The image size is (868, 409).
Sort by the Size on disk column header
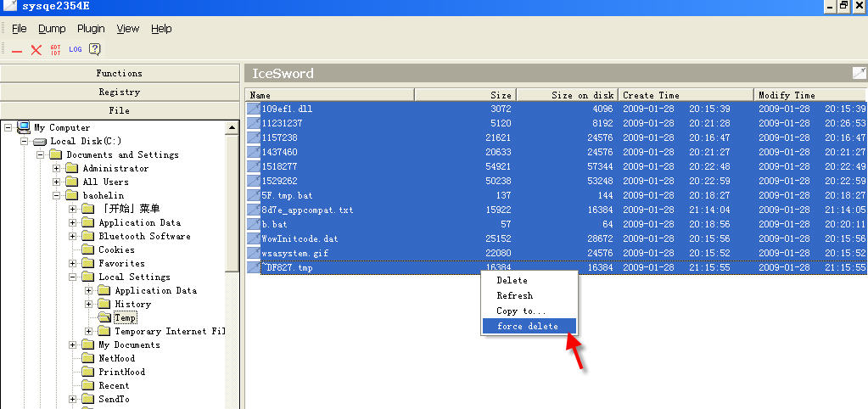tap(568, 95)
